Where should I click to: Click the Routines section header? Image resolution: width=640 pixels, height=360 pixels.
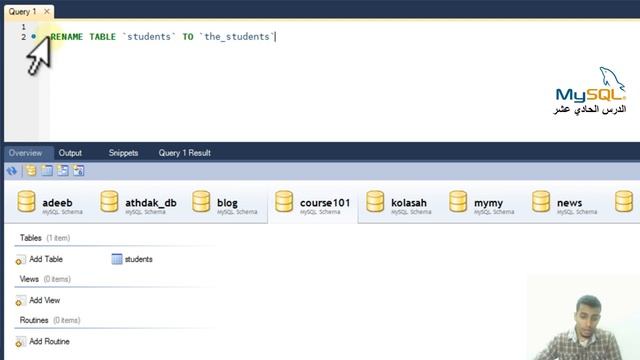pos(50,320)
